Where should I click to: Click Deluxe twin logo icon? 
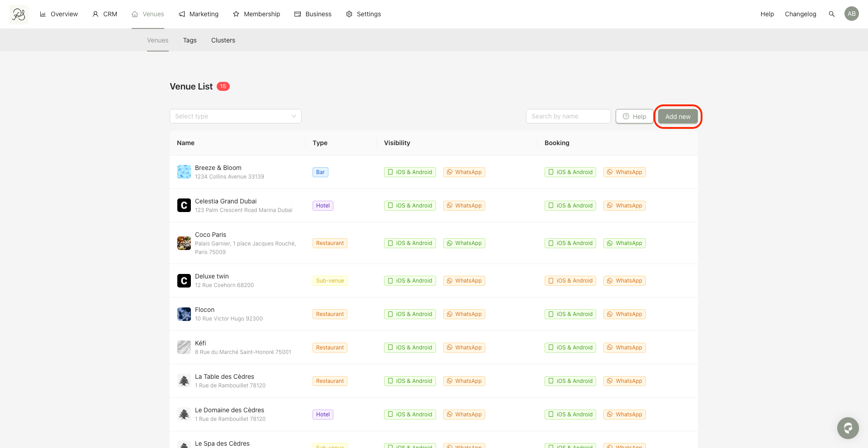click(x=184, y=281)
